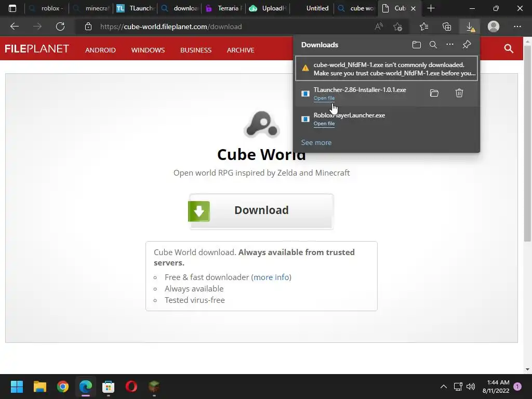
Task: Click the FilePlanet logo
Action: 37,49
